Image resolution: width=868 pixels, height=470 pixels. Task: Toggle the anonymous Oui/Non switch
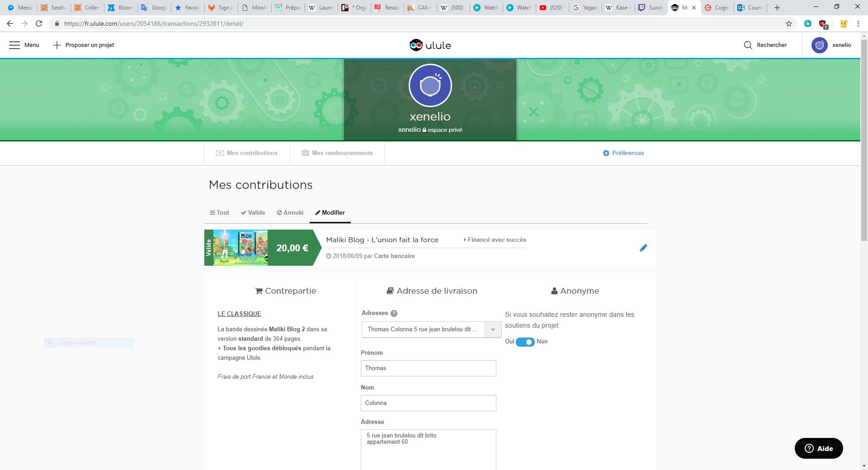pos(525,342)
